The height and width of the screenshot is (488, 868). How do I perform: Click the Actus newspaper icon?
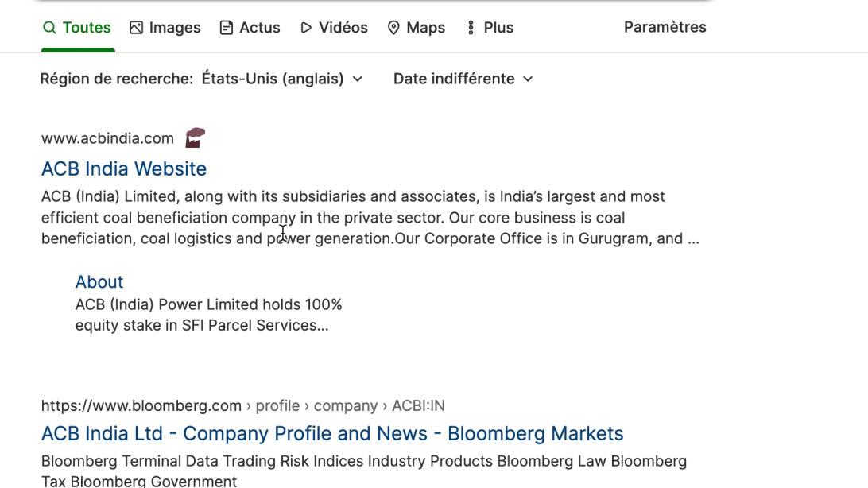pos(227,28)
